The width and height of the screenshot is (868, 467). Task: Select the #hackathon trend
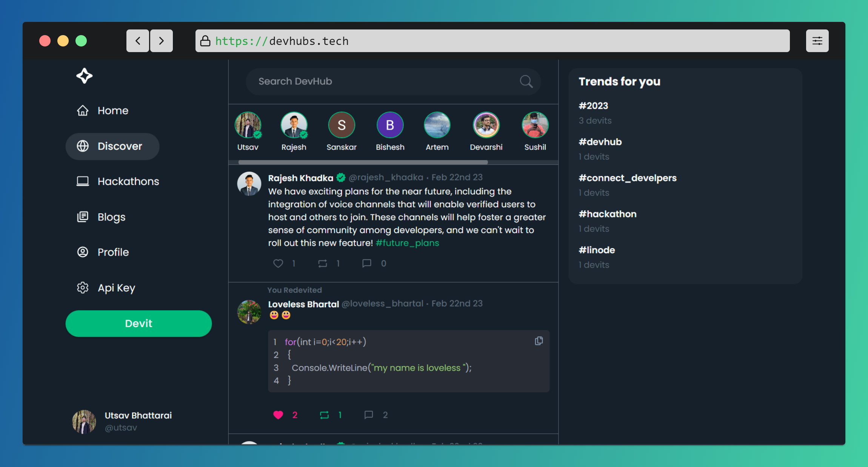(x=607, y=214)
